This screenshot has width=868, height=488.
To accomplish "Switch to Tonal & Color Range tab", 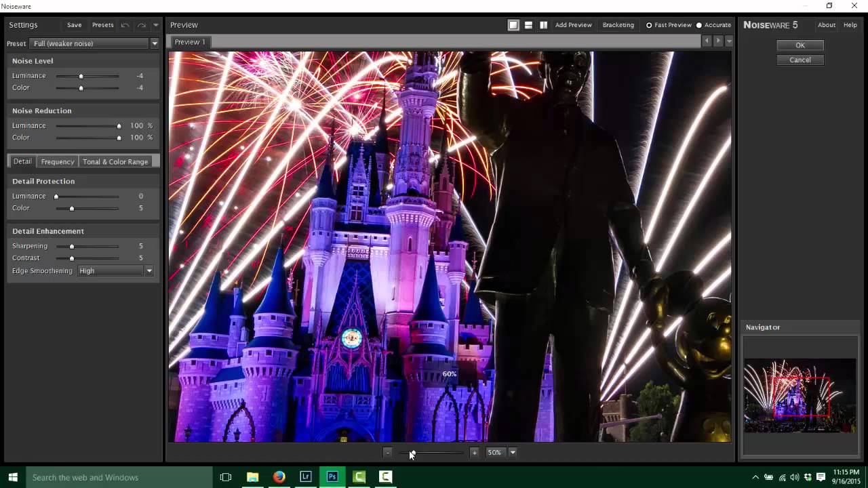I will click(x=115, y=161).
